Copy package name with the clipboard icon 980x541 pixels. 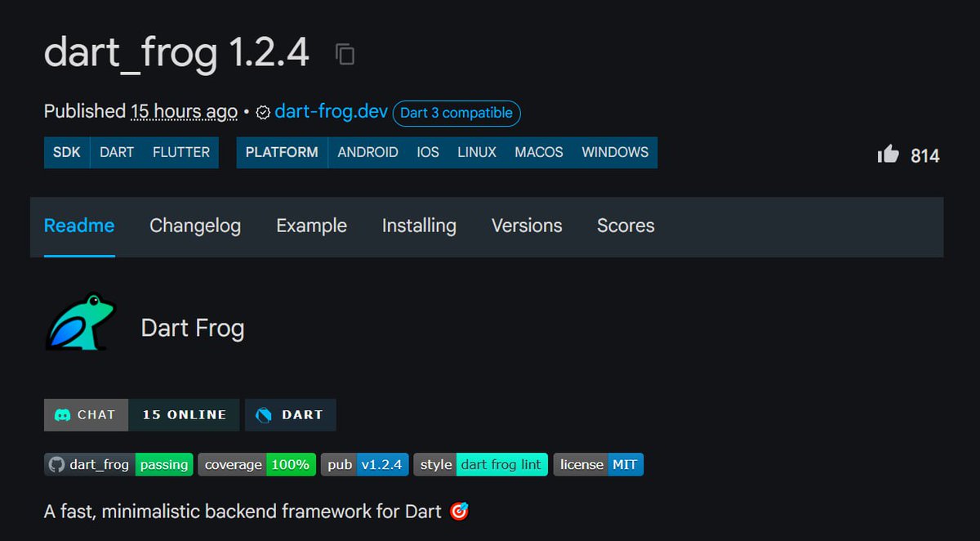click(345, 55)
